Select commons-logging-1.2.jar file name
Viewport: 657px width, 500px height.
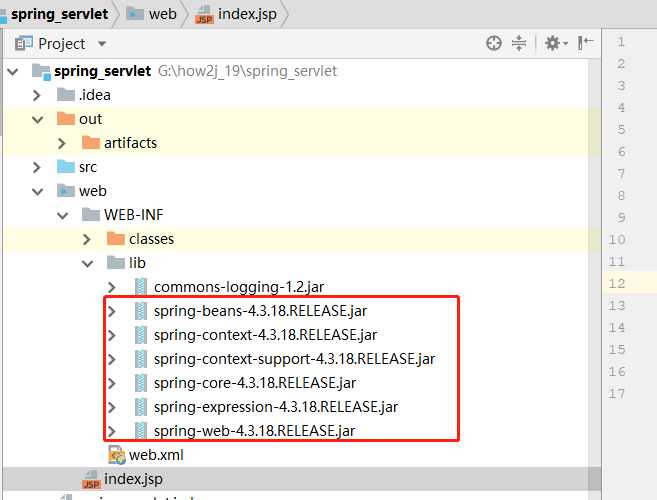coord(239,287)
